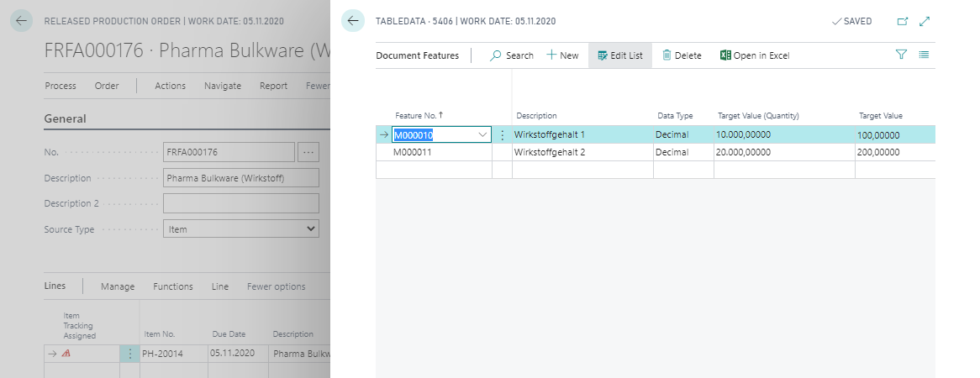Click the Document Features caption

pyautogui.click(x=418, y=55)
